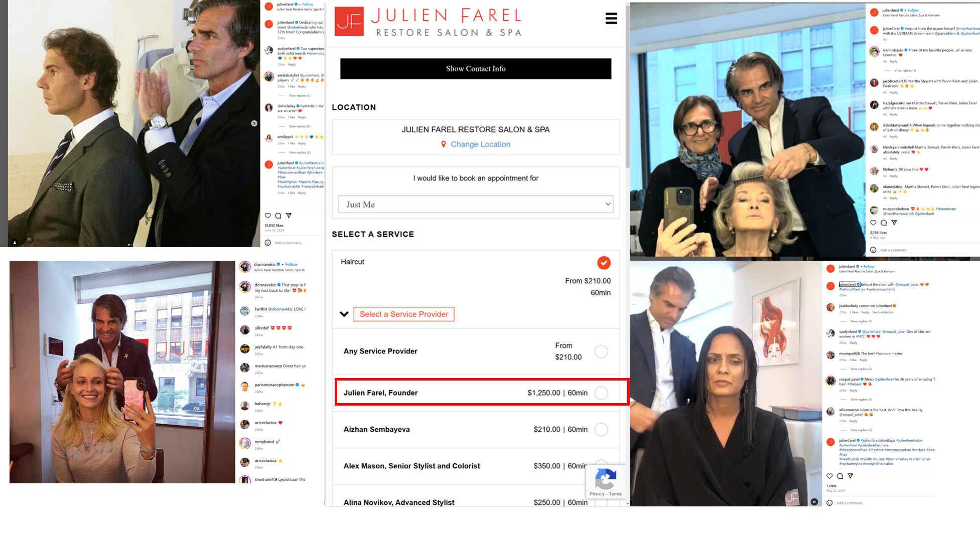Click share icon on the Nadal post

coord(289,216)
